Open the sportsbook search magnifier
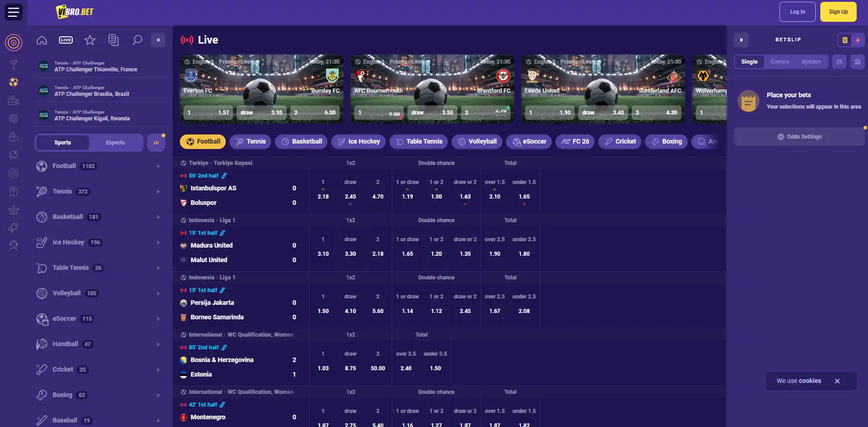This screenshot has width=868, height=427. point(137,40)
